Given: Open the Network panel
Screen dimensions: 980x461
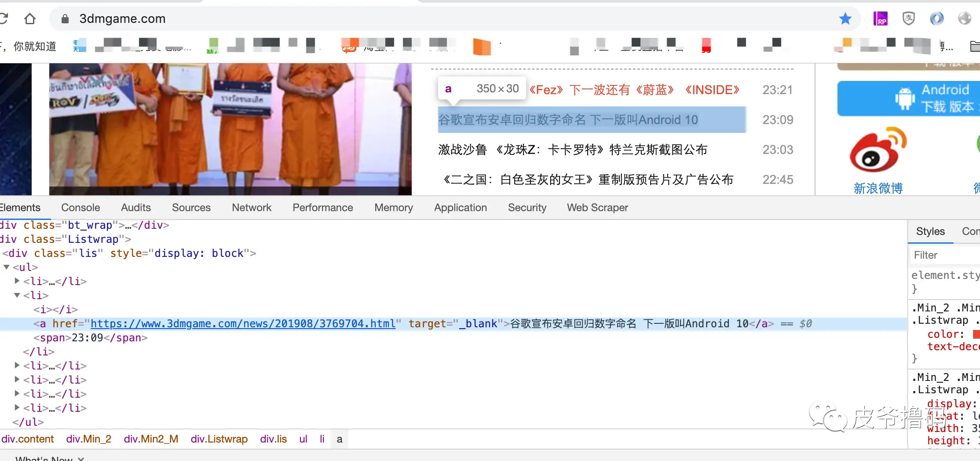Looking at the screenshot, I should (252, 208).
